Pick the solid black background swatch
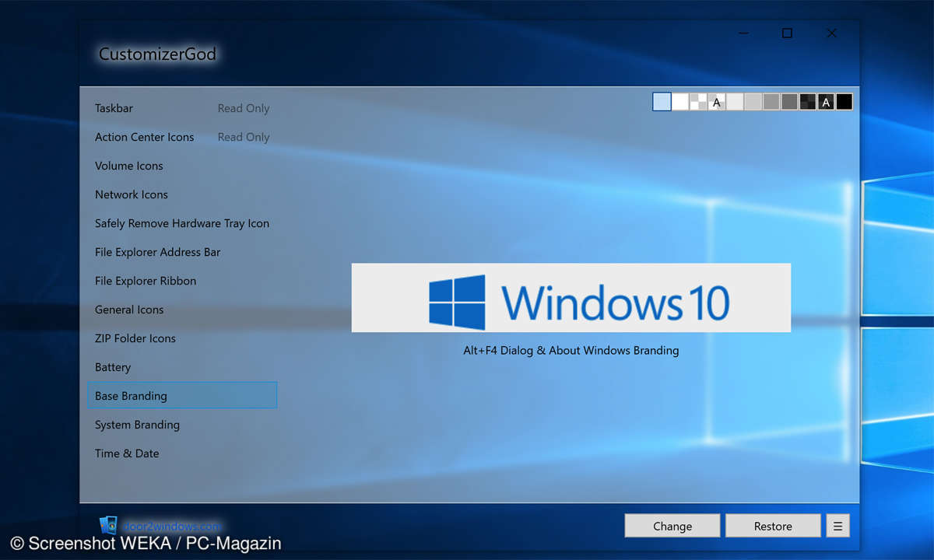The height and width of the screenshot is (560, 934). (844, 102)
